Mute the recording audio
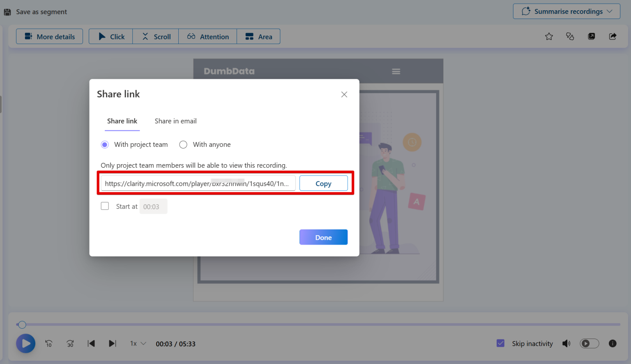 [x=566, y=343]
